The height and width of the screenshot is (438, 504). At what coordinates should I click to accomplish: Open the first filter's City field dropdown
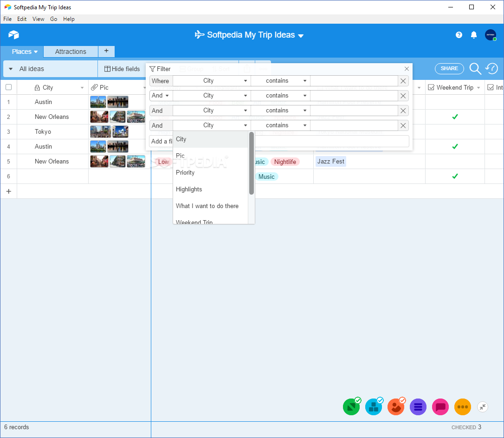[x=212, y=81]
